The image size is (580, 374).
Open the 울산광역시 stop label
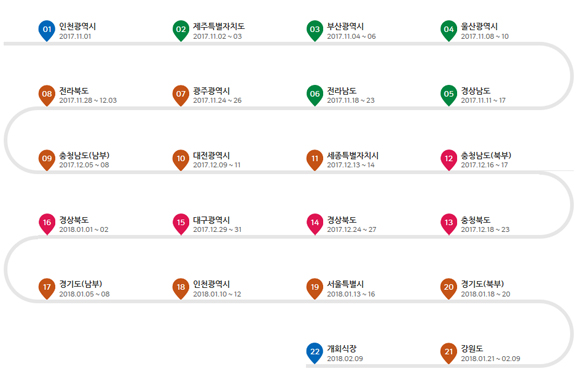(x=479, y=26)
